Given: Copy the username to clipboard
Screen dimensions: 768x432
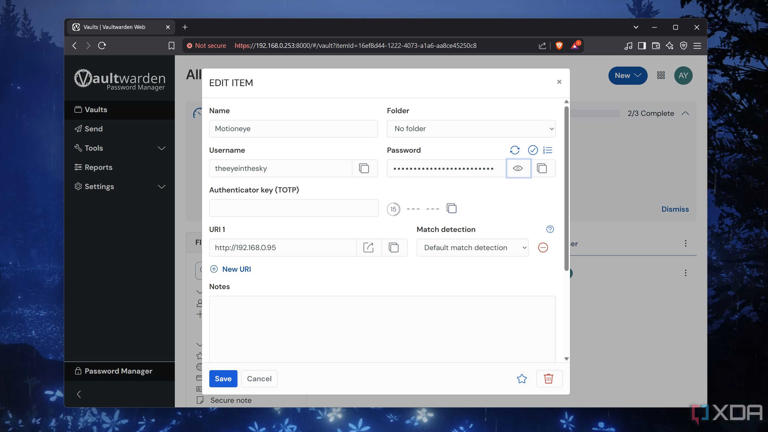Looking at the screenshot, I should click(x=364, y=169).
